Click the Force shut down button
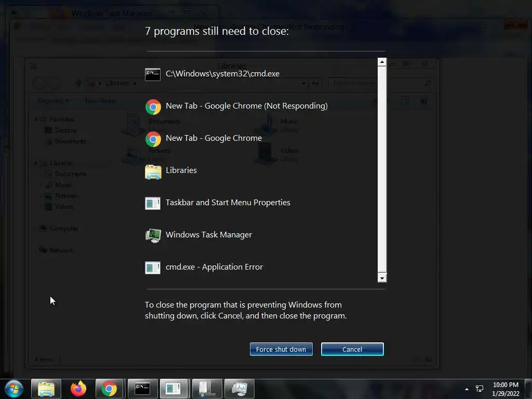532x399 pixels. point(281,349)
